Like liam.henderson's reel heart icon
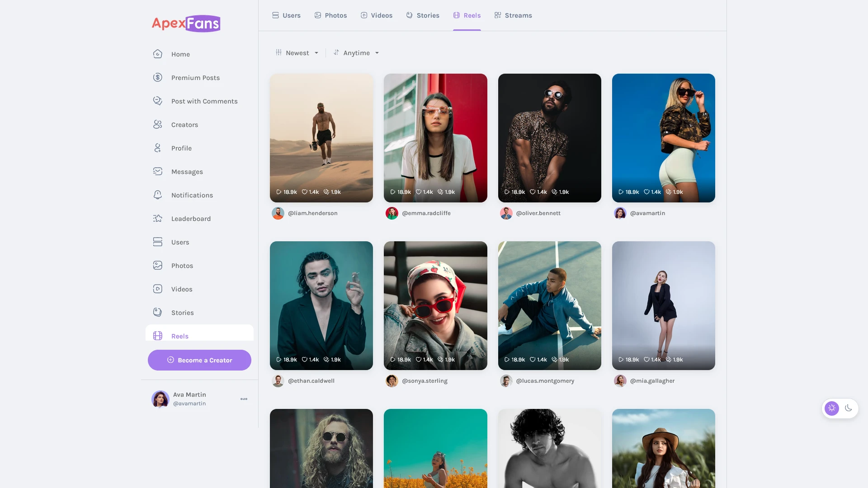The image size is (868, 488). (x=304, y=192)
